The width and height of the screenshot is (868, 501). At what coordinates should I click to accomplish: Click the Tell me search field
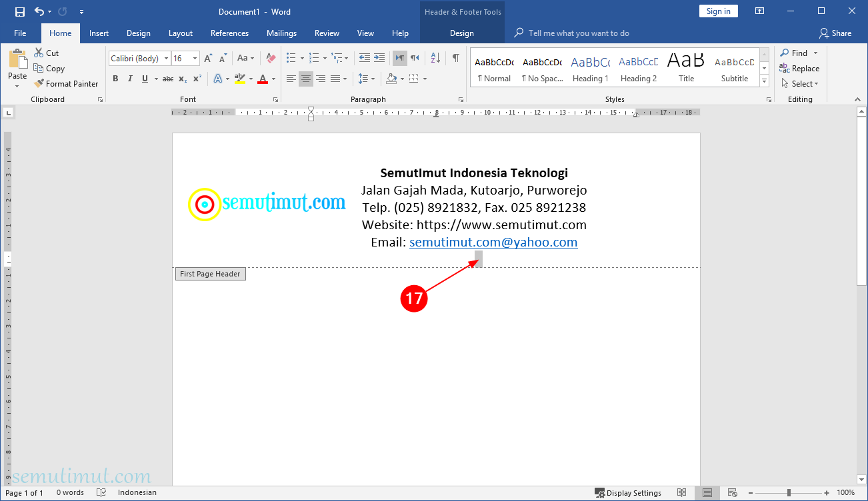[x=579, y=33]
